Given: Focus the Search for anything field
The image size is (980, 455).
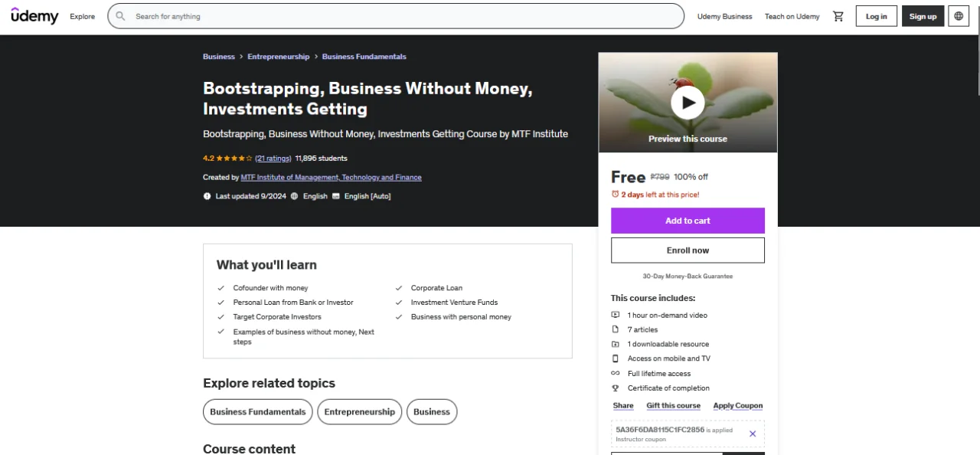Looking at the screenshot, I should tap(396, 16).
